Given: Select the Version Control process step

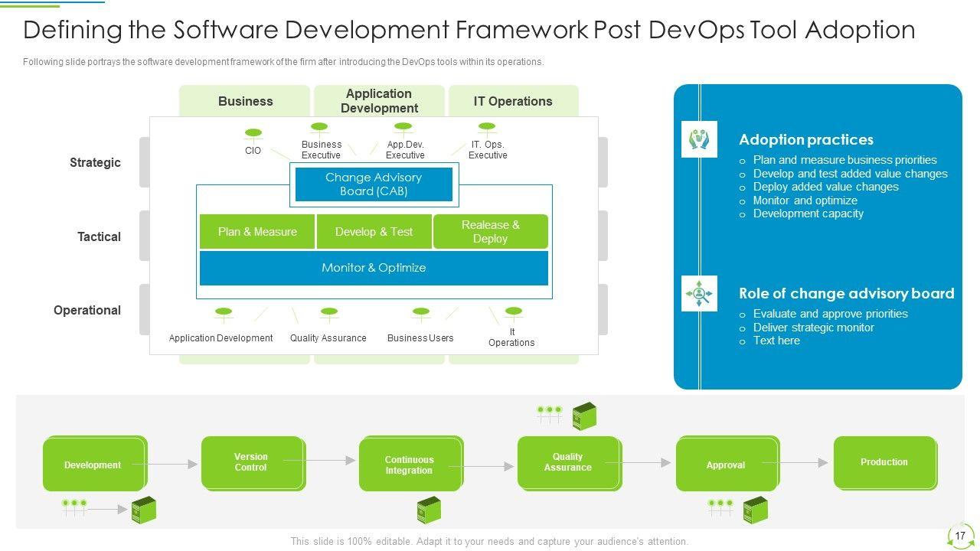Looking at the screenshot, I should (x=251, y=462).
